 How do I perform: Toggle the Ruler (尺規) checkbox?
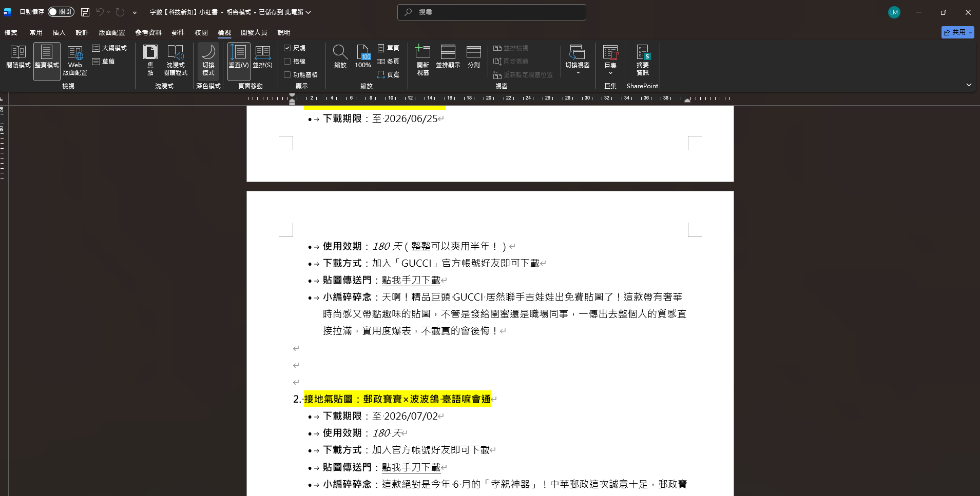tap(295, 48)
